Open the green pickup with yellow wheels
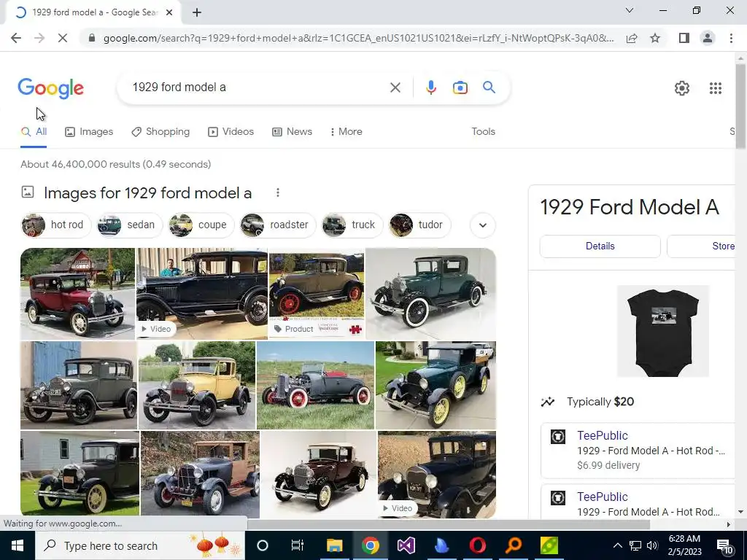The width and height of the screenshot is (747, 560). pyautogui.click(x=436, y=385)
